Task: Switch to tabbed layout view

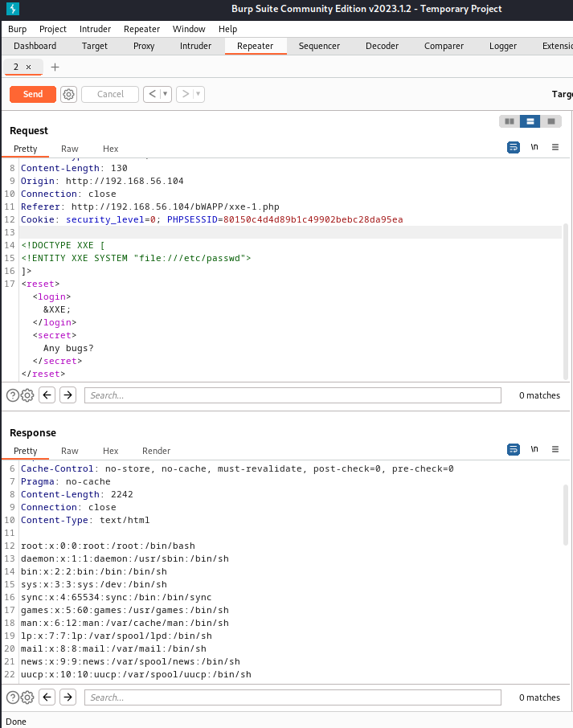Action: click(551, 121)
